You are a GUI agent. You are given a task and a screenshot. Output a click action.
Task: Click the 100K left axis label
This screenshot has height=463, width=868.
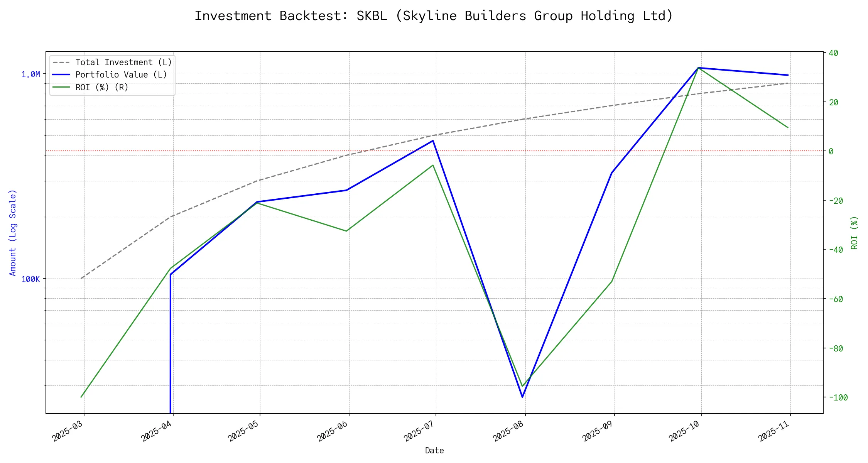30,279
